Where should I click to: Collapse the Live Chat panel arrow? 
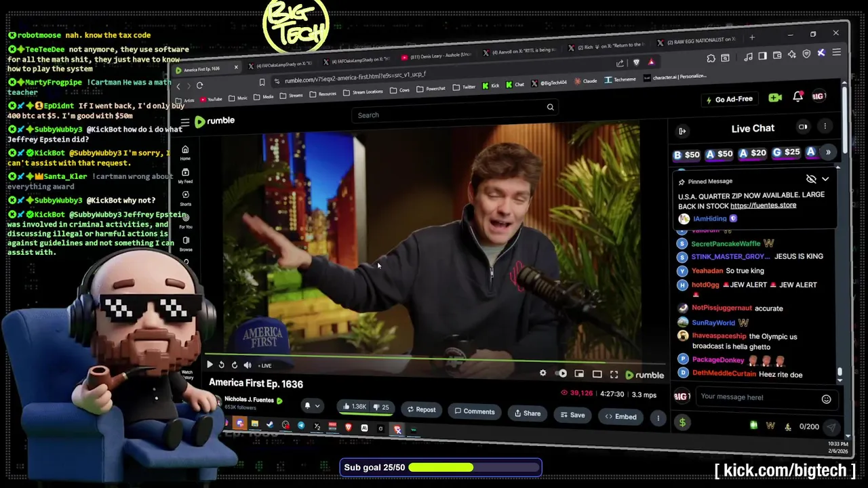[682, 131]
